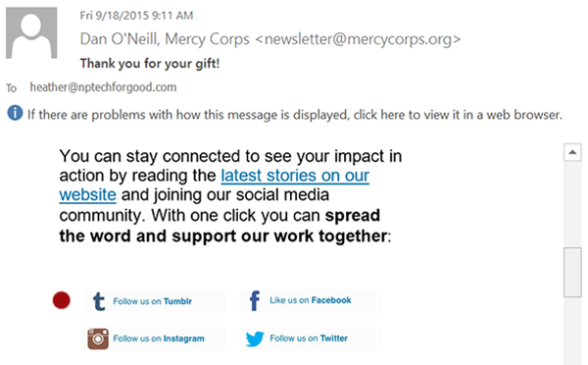588x365 pixels.
Task: Click the sender's gray avatar placeholder
Action: pos(31,32)
